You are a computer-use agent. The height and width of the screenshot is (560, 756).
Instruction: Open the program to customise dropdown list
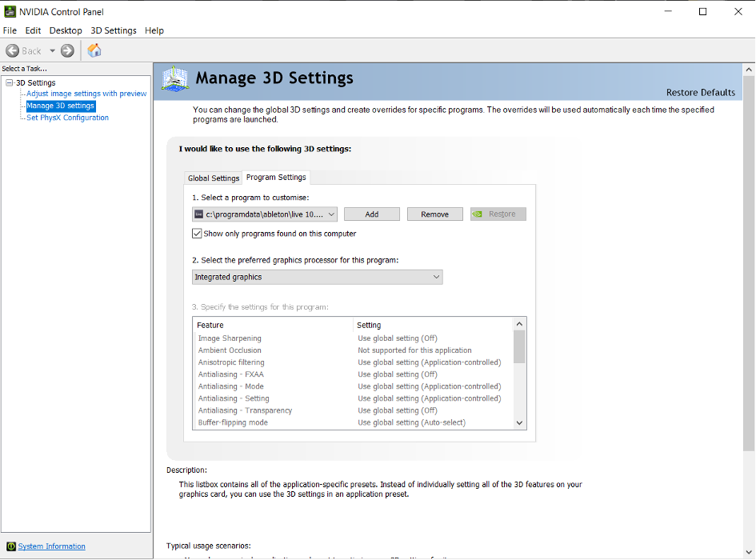(330, 214)
